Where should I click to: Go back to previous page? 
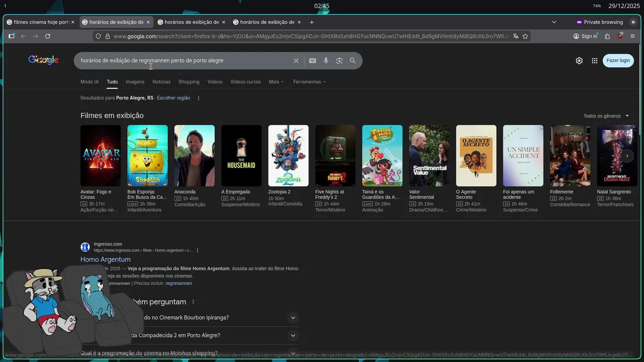pyautogui.click(x=23, y=36)
